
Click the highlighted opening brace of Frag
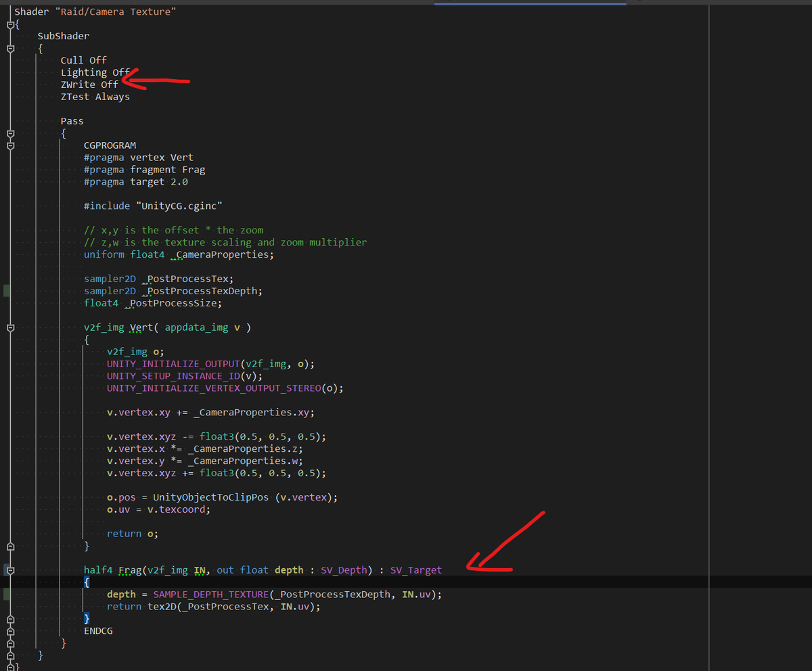[87, 582]
